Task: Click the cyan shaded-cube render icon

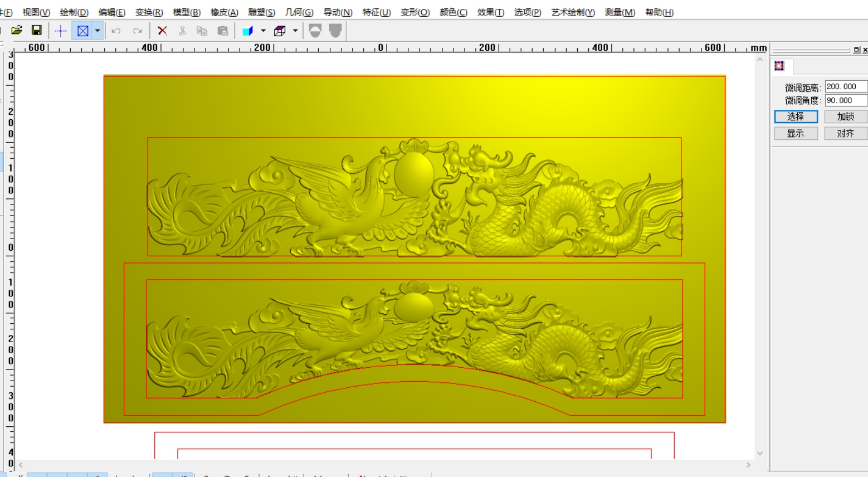Action: 248,31
